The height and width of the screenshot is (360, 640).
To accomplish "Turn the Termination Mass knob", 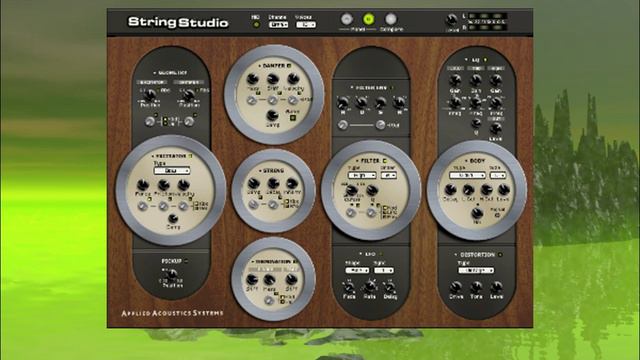I will 269,280.
